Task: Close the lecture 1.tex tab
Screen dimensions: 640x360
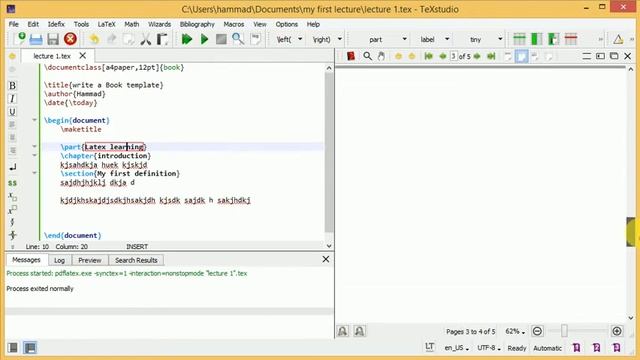Action: [82, 56]
